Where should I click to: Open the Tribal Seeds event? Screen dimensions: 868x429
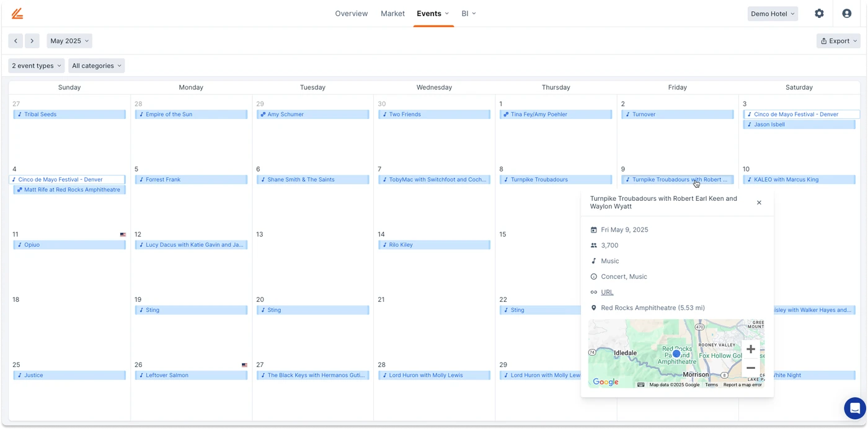(x=69, y=115)
